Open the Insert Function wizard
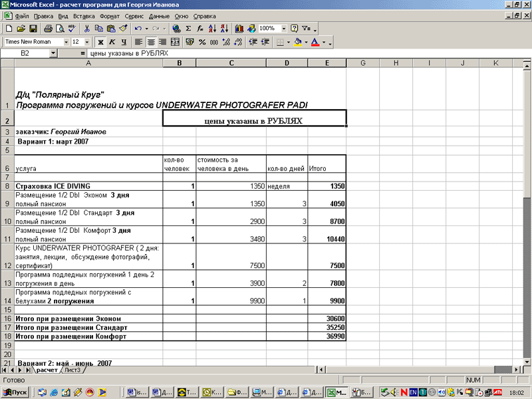 pyautogui.click(x=200, y=29)
